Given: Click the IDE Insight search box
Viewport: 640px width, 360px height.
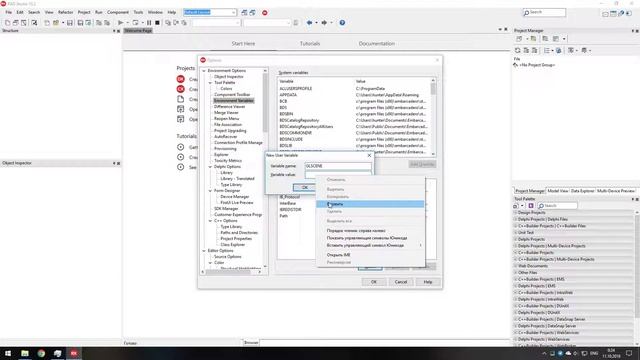Looking at the screenshot, I should pos(544,13).
